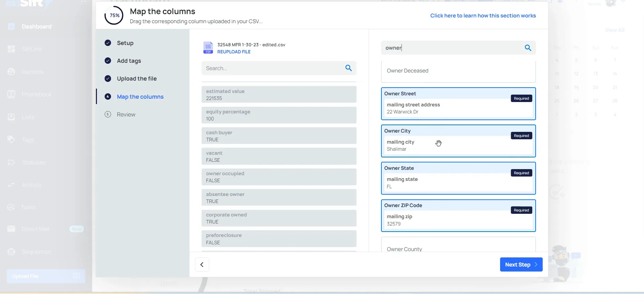
Task: Click the Add tags checkmark icon
Action: (108, 61)
